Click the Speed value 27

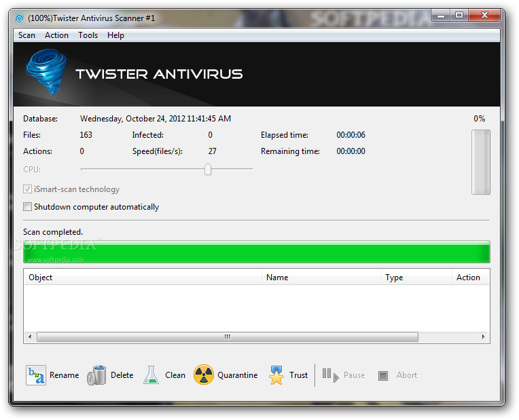(212, 151)
